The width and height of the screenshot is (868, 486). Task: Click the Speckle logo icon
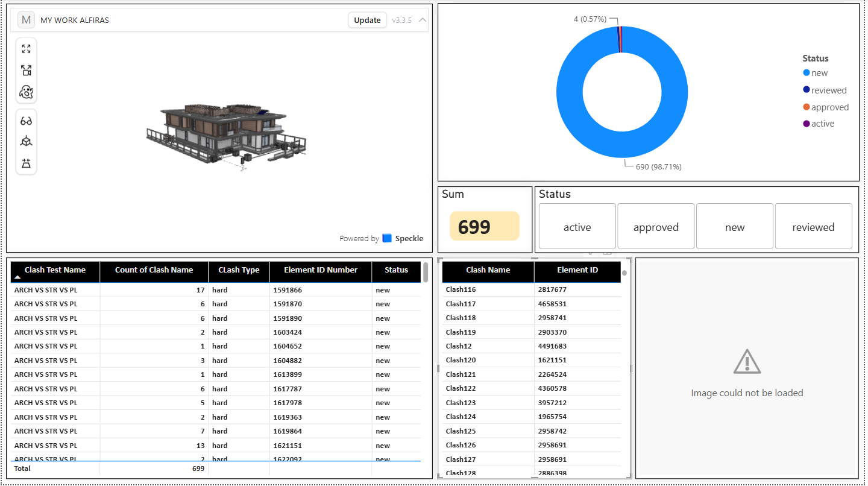pyautogui.click(x=387, y=238)
